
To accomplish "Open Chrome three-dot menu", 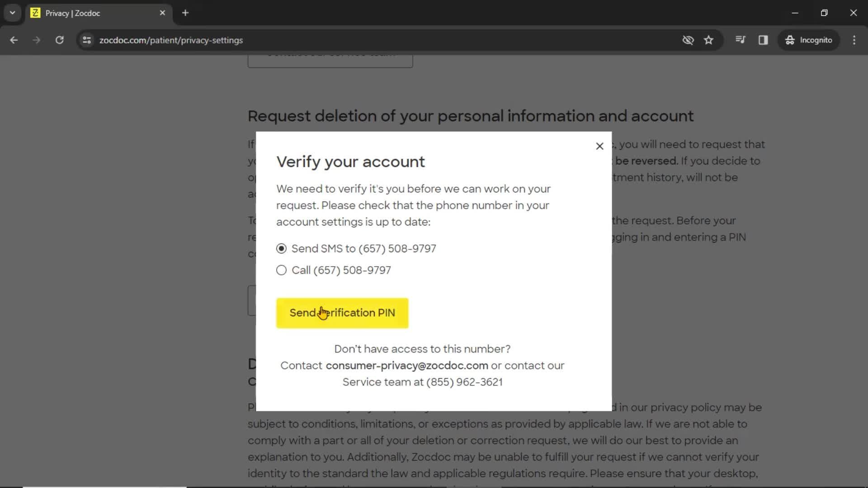I will click(x=854, y=40).
